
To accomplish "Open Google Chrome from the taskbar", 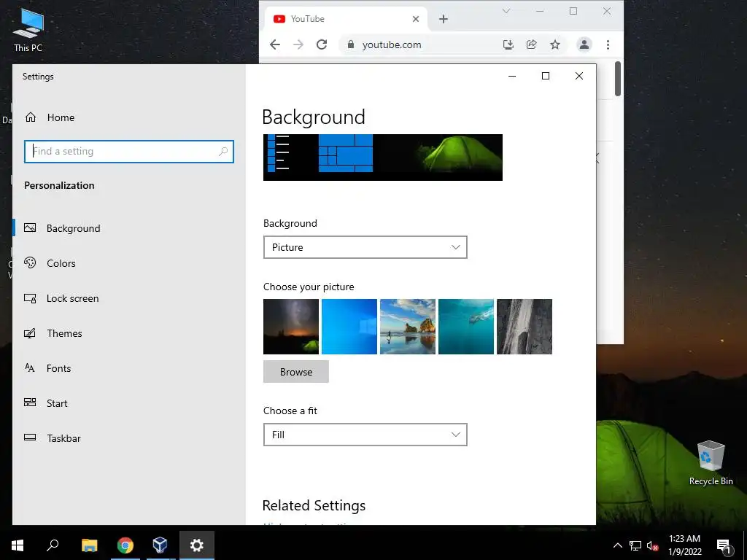I will 125,545.
